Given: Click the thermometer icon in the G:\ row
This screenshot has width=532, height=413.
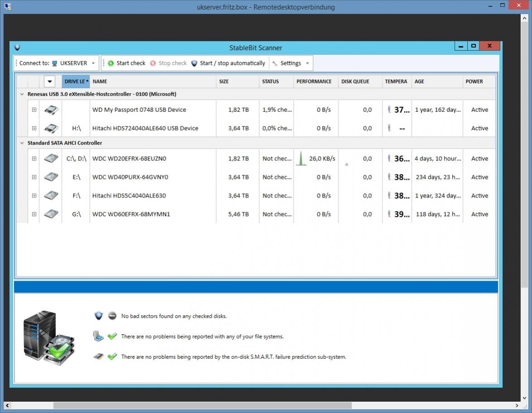Looking at the screenshot, I should point(389,214).
